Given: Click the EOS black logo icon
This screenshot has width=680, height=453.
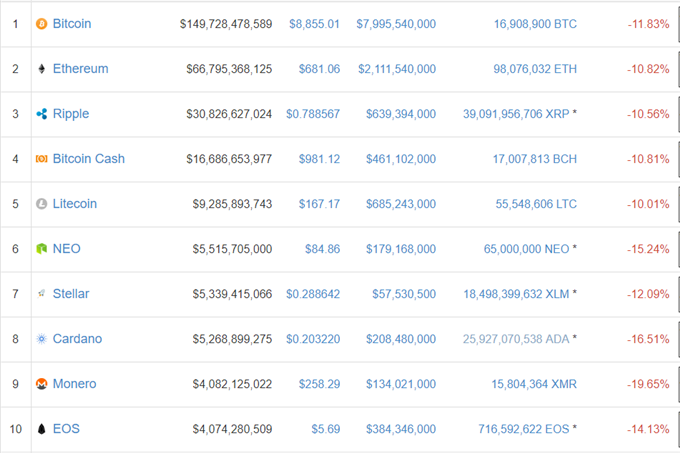Looking at the screenshot, I should point(42,429).
